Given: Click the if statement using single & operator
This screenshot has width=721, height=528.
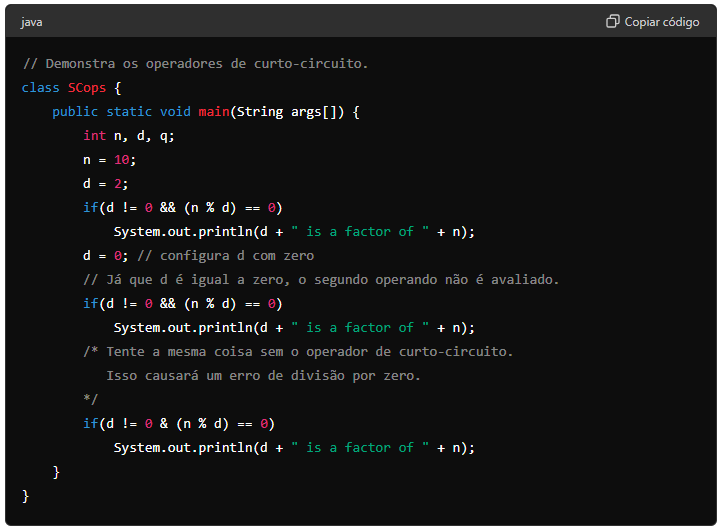Looking at the screenshot, I should (x=179, y=424).
